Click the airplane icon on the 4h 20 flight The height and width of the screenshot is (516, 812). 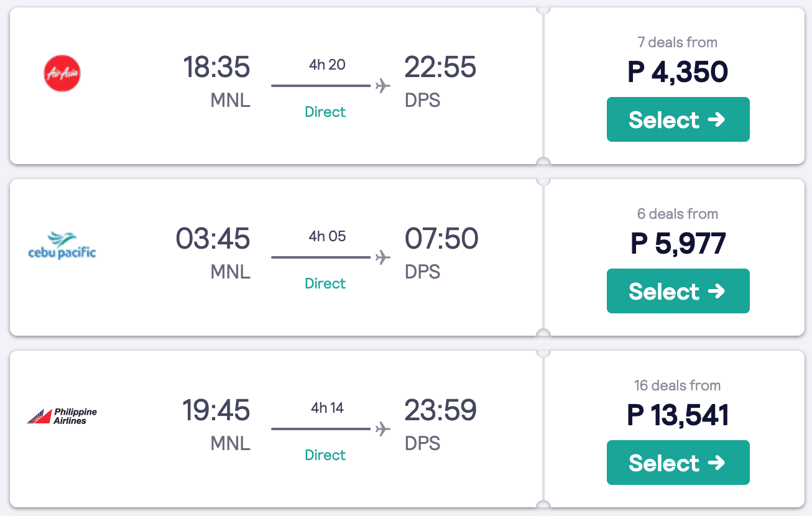pyautogui.click(x=383, y=85)
